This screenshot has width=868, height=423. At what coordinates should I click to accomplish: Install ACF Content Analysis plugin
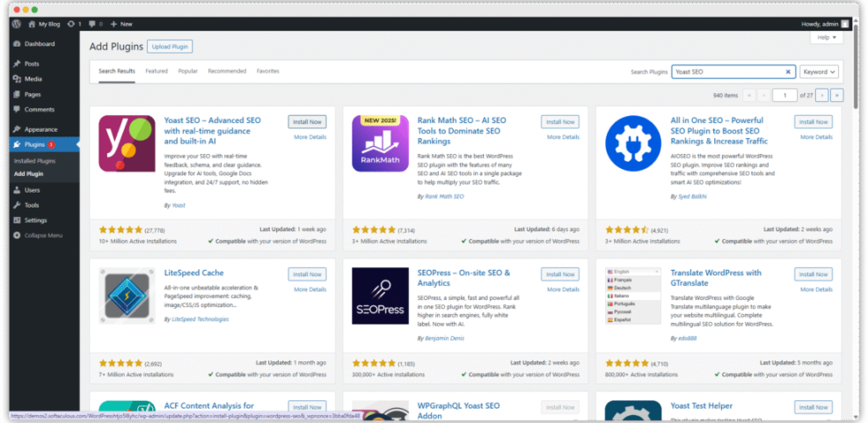[x=307, y=407]
